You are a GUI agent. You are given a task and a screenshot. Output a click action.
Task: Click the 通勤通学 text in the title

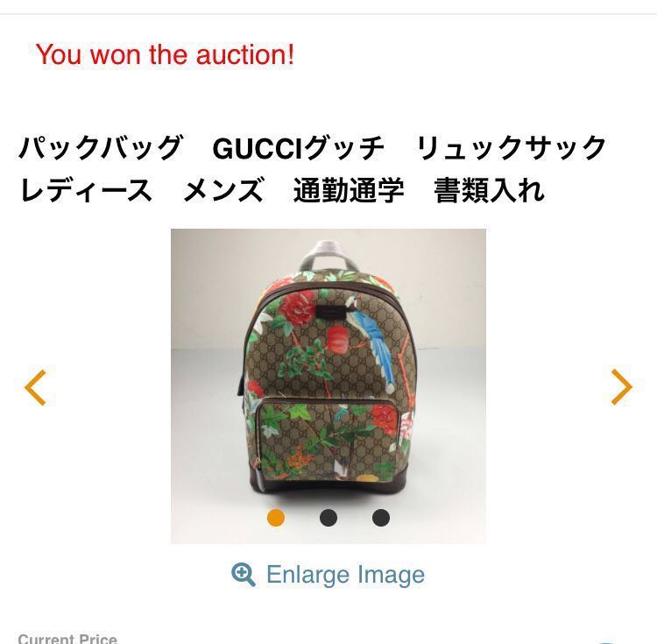tap(349, 191)
